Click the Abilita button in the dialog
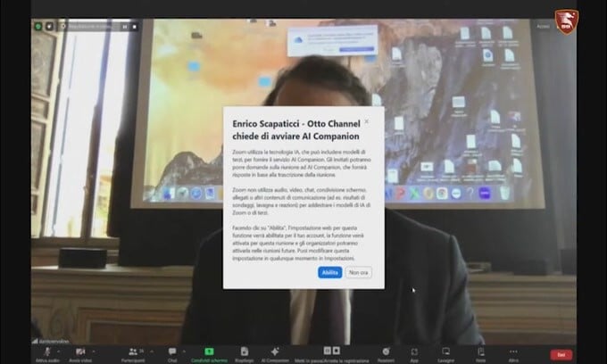This screenshot has height=364, width=607. [329, 272]
